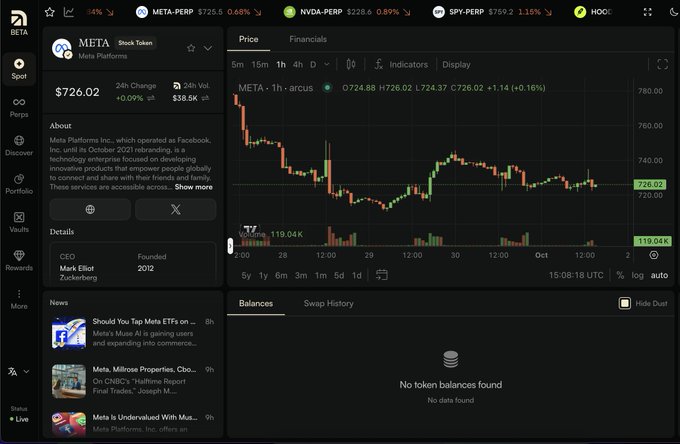Open the Perps section in sidebar
Viewport: 680px width, 444px height.
click(19, 108)
